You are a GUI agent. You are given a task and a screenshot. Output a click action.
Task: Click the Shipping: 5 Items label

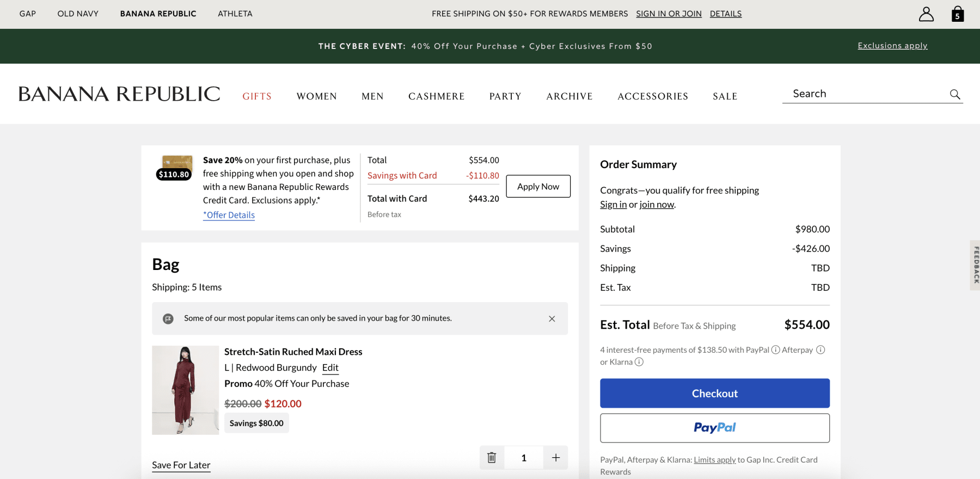[187, 287]
